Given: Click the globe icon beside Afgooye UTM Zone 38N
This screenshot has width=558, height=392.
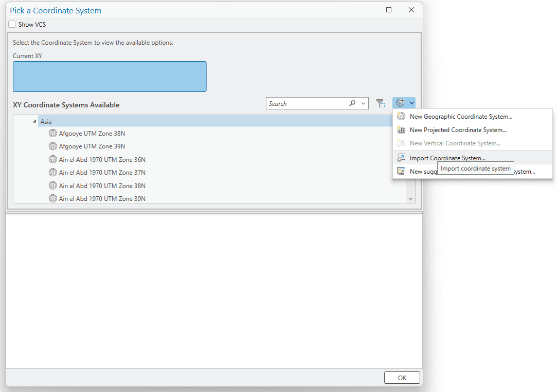Looking at the screenshot, I should (52, 133).
